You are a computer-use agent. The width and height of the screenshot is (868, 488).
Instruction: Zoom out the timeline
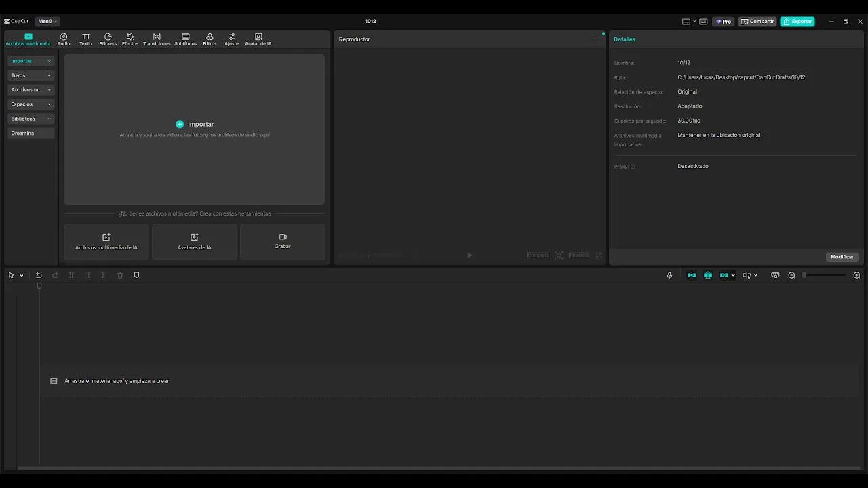click(791, 275)
